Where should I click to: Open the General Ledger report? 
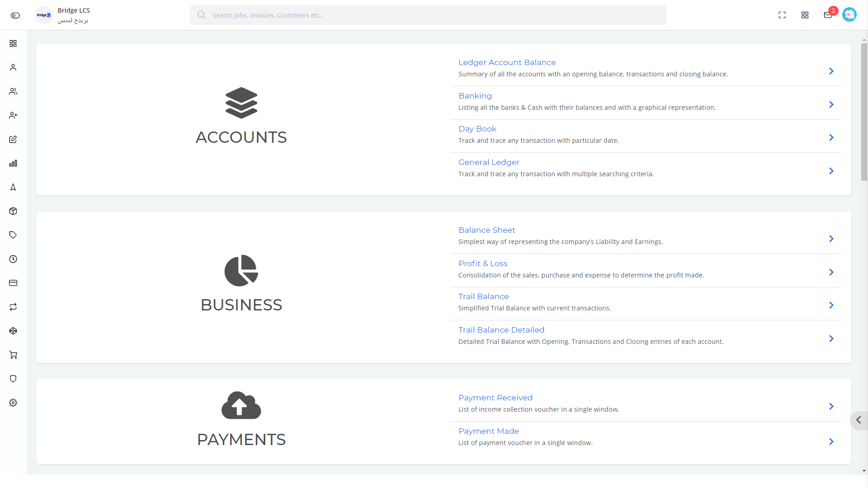(489, 162)
